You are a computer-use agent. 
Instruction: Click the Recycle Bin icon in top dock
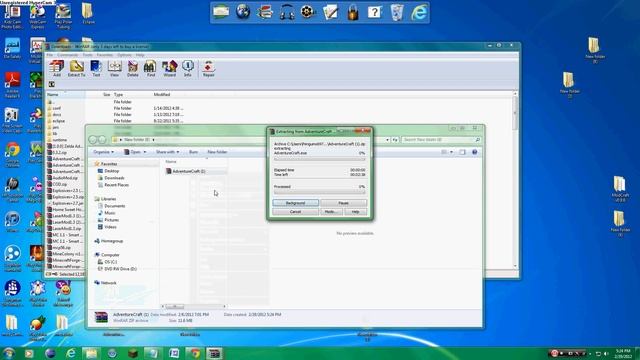click(397, 12)
